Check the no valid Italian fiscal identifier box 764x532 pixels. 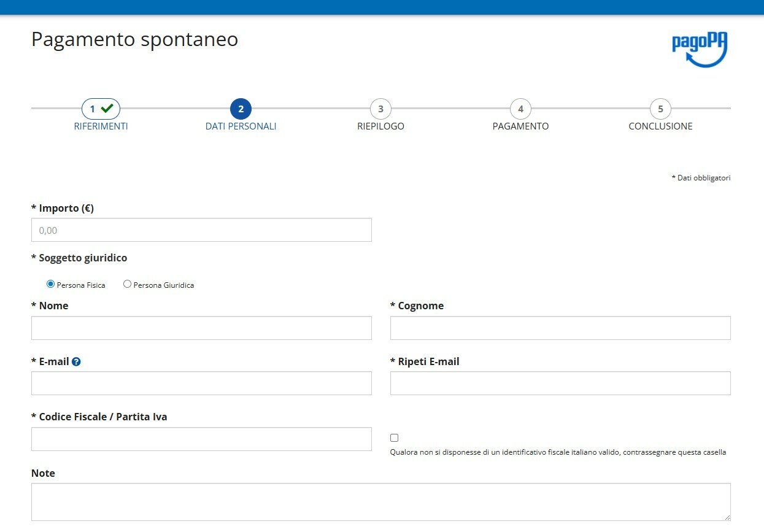click(394, 438)
